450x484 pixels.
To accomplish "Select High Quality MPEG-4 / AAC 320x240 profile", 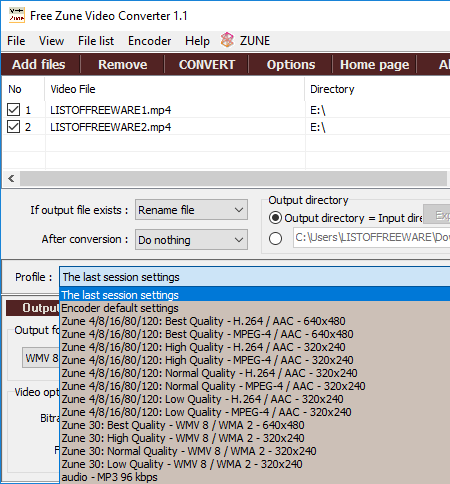I will pos(255,360).
